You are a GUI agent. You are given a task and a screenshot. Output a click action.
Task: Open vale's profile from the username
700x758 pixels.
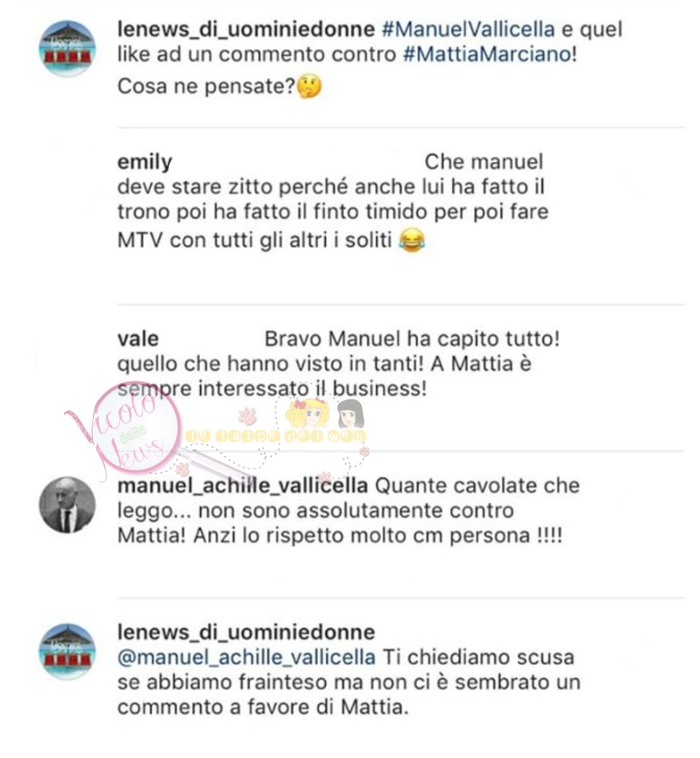pyautogui.click(x=138, y=339)
